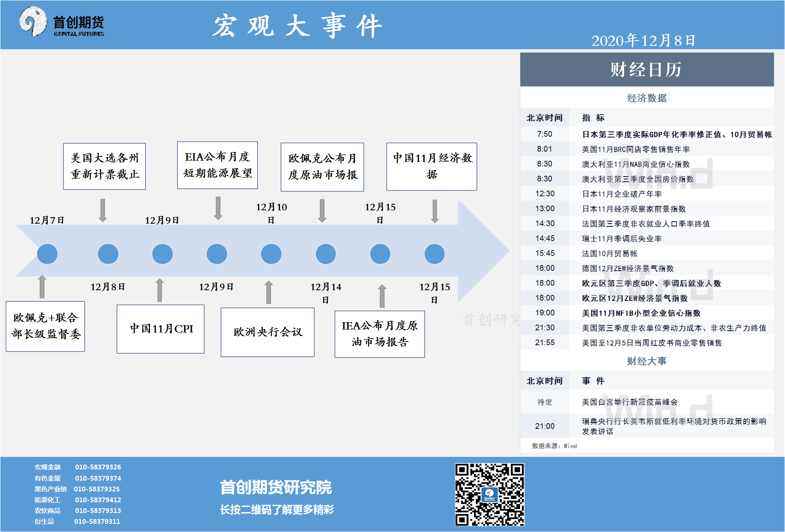Image resolution: width=785 pixels, height=532 pixels.
Task: Click the 数据来源: Wind note
Action: [x=554, y=446]
